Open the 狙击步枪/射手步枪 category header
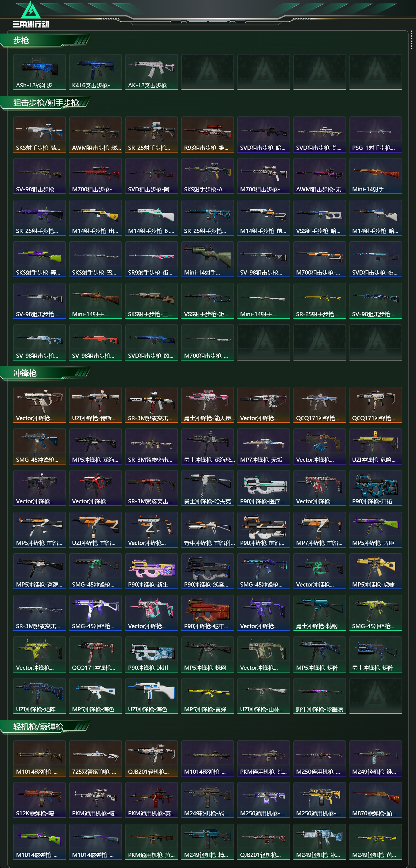Viewport: 416px width, 868px height. point(45,103)
